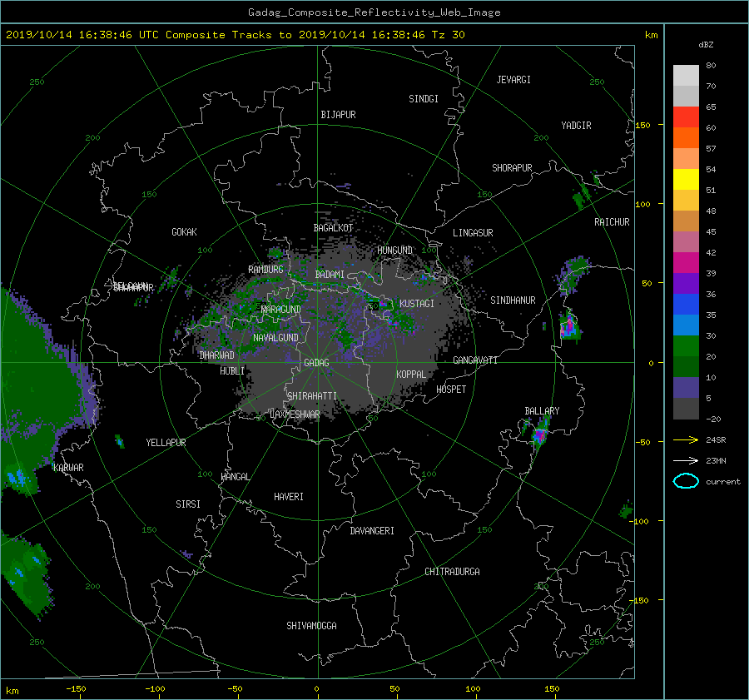Click the UTC composite tracks timestamp header

(x=235, y=35)
